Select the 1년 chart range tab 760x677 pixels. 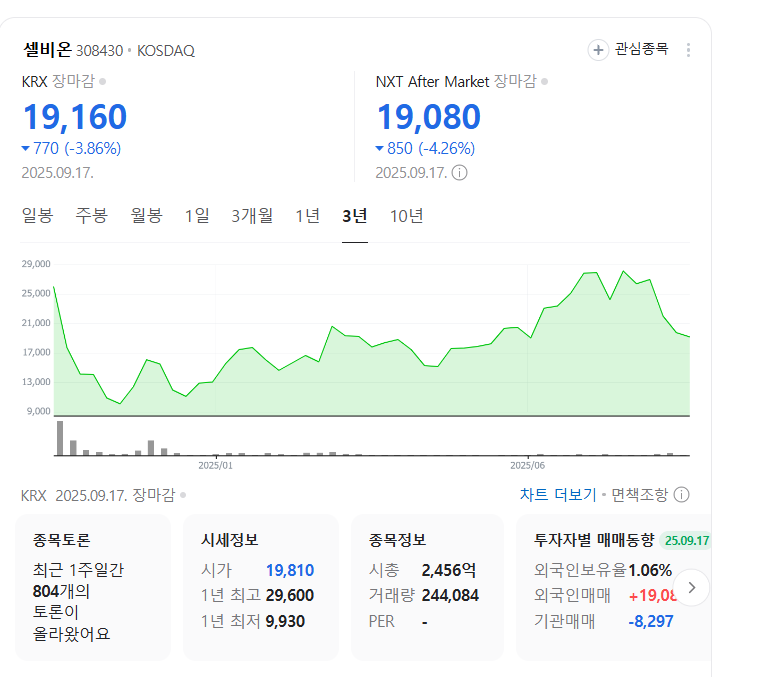308,216
